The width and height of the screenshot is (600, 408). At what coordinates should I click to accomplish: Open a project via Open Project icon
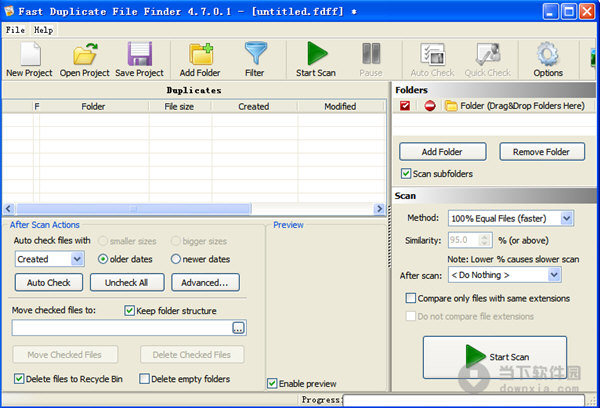85,60
